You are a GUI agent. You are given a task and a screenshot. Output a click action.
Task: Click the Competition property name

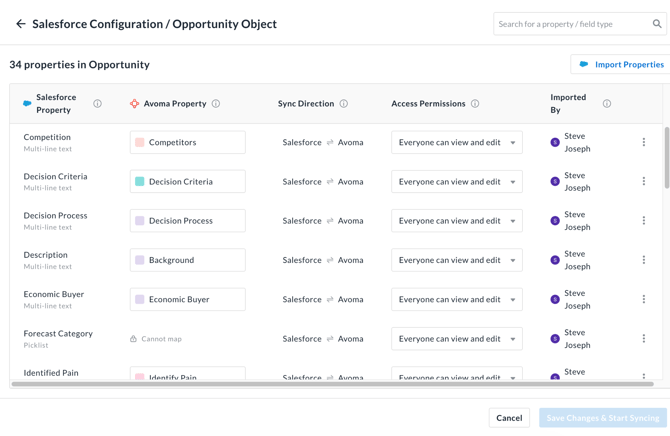pos(47,137)
